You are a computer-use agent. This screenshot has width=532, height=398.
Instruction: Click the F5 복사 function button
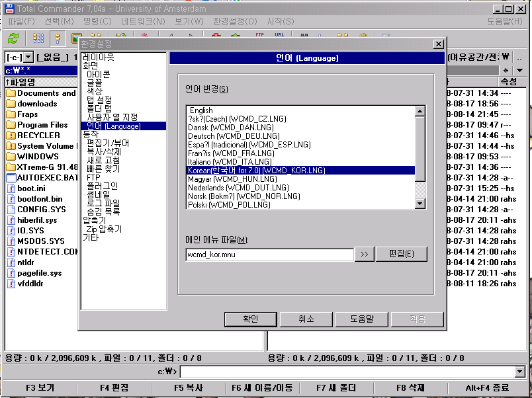tap(189, 388)
